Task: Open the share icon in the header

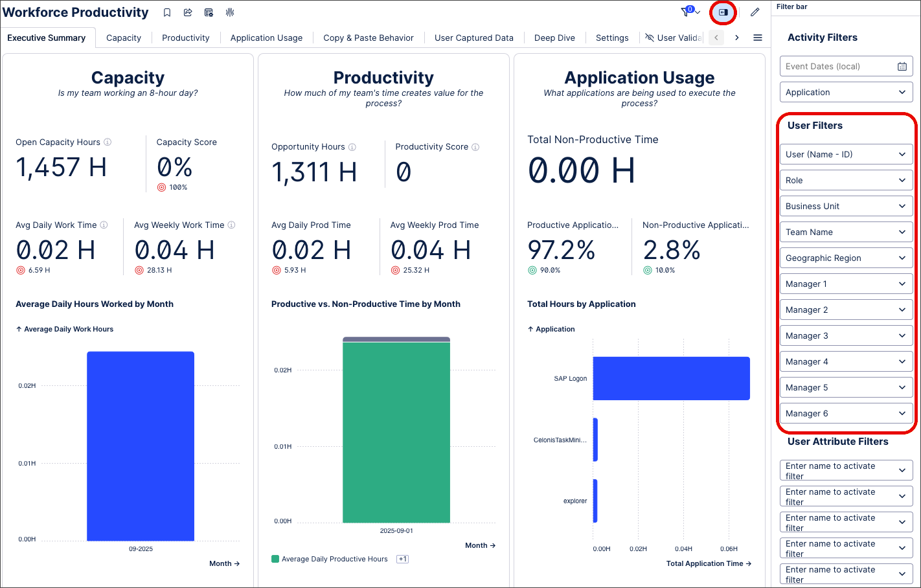Action: tap(188, 12)
